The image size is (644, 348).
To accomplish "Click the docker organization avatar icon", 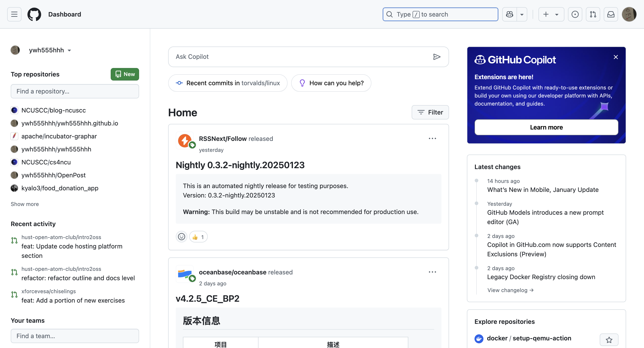I will click(479, 339).
